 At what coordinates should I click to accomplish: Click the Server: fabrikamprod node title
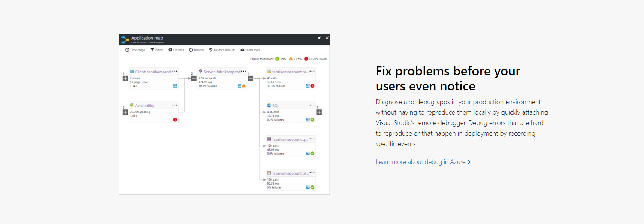pos(222,72)
